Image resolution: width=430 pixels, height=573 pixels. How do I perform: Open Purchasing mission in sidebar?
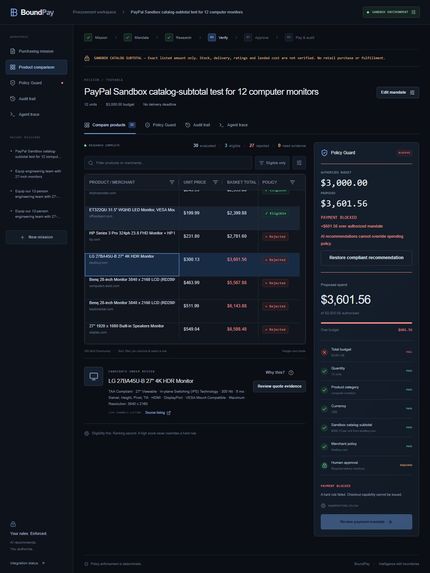[36, 51]
